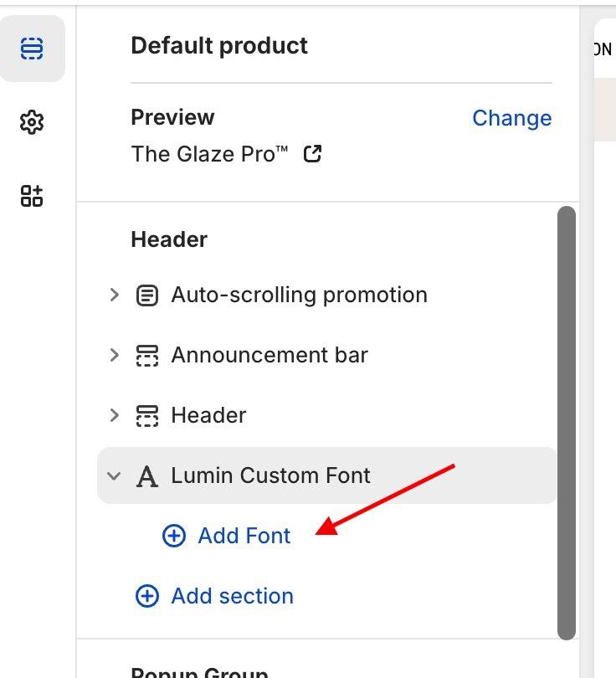Image resolution: width=616 pixels, height=678 pixels.
Task: Click the Add section button
Action: pos(214,596)
